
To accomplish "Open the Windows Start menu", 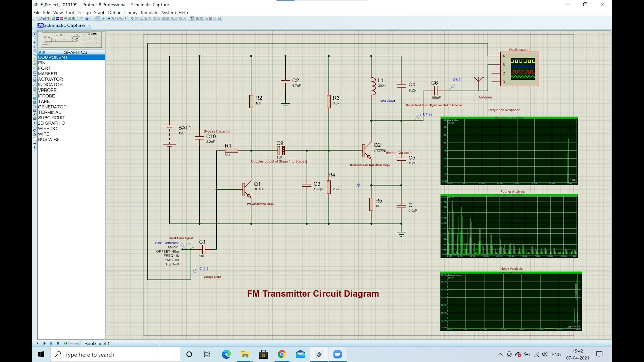I will click(41, 354).
